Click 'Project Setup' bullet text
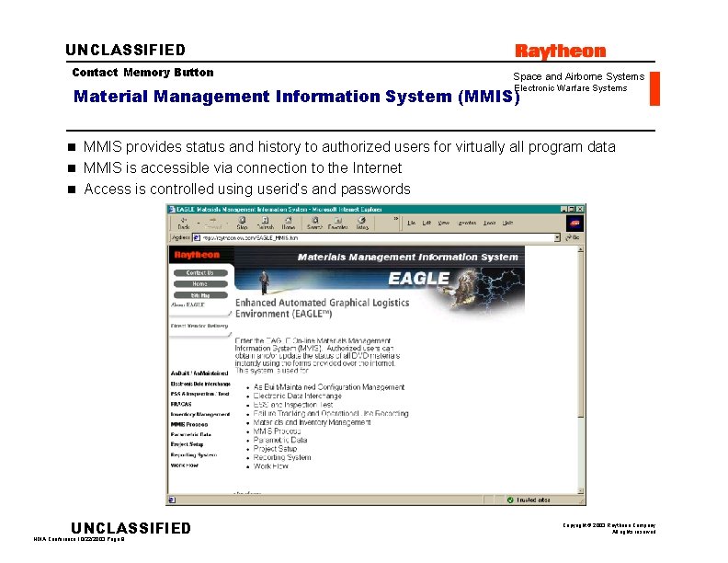The image size is (728, 563). [276, 449]
